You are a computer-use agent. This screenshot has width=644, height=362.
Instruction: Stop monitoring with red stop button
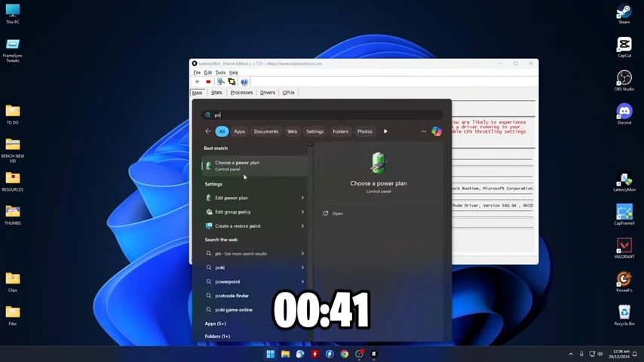pos(208,81)
